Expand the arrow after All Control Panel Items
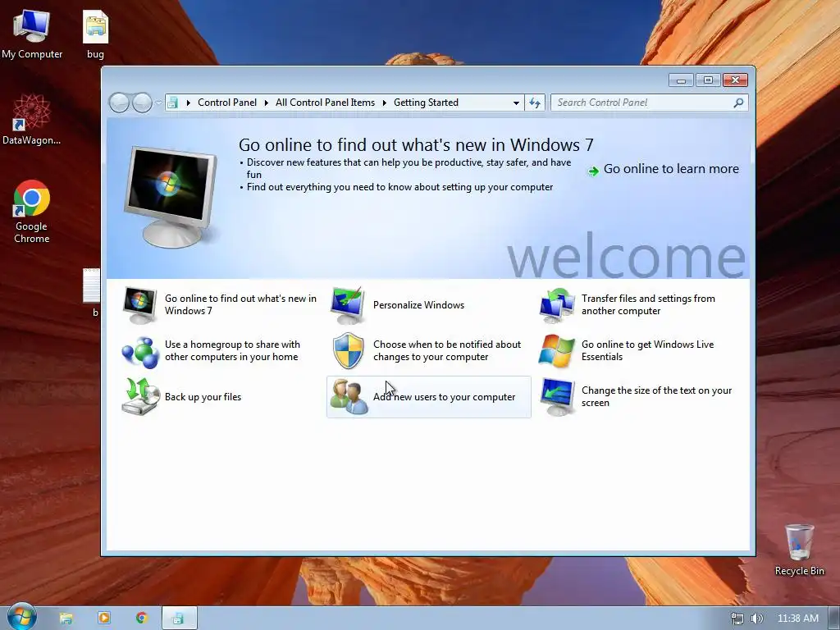Viewport: 840px width, 630px height. [x=385, y=103]
